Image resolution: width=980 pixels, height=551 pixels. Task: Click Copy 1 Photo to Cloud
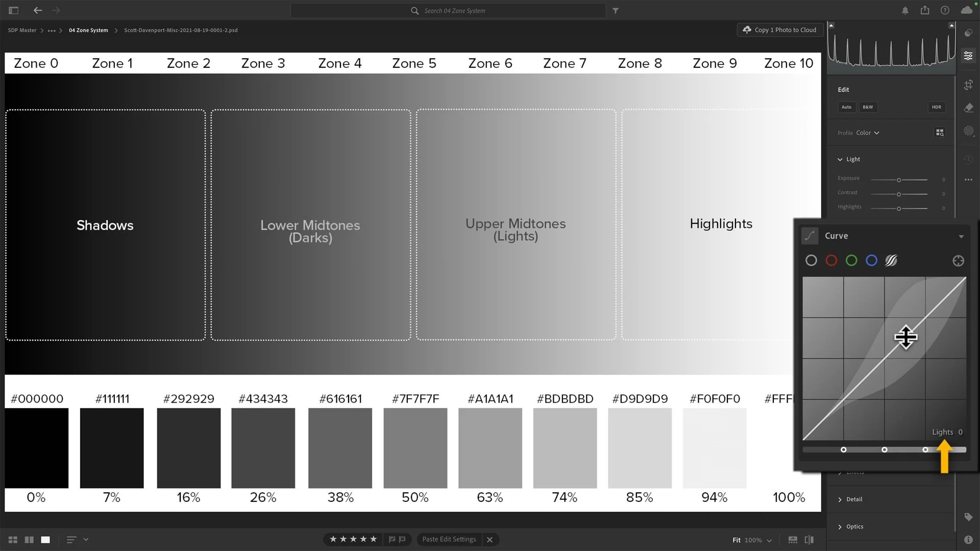(x=780, y=30)
